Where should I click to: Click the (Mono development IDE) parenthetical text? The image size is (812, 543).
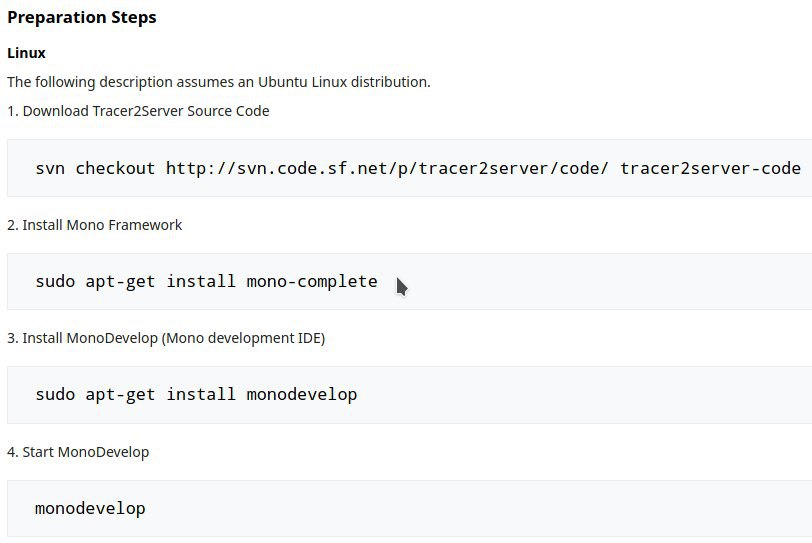tap(243, 339)
